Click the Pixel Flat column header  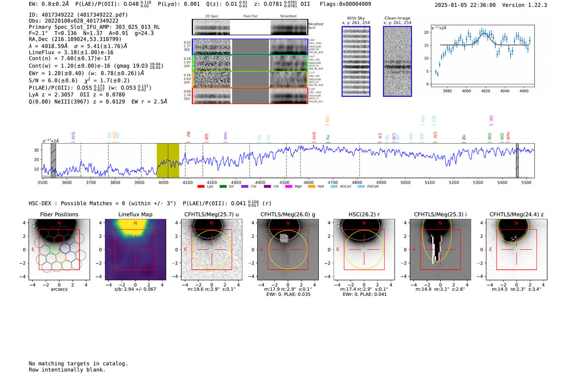[250, 16]
